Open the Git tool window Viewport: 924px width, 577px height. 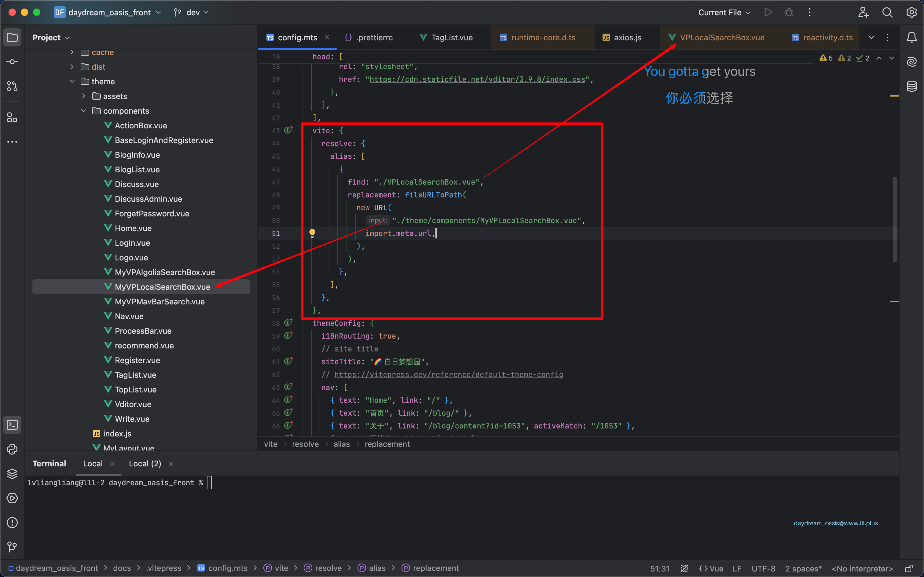click(x=12, y=547)
